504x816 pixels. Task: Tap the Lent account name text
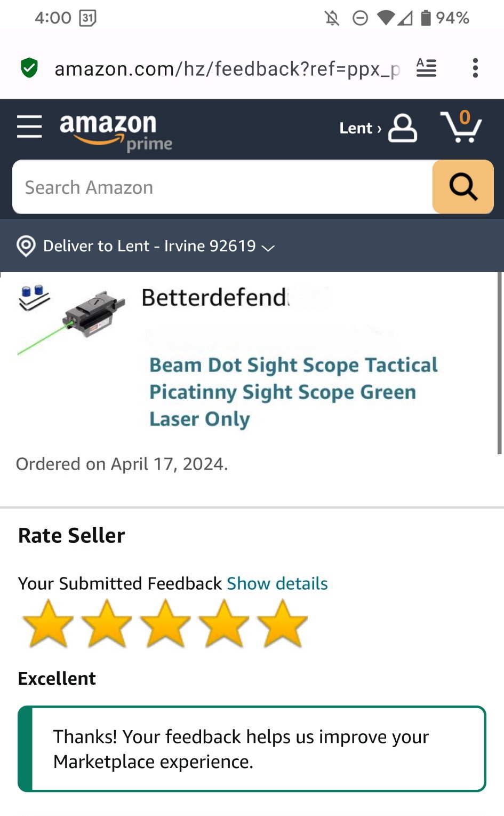[356, 128]
